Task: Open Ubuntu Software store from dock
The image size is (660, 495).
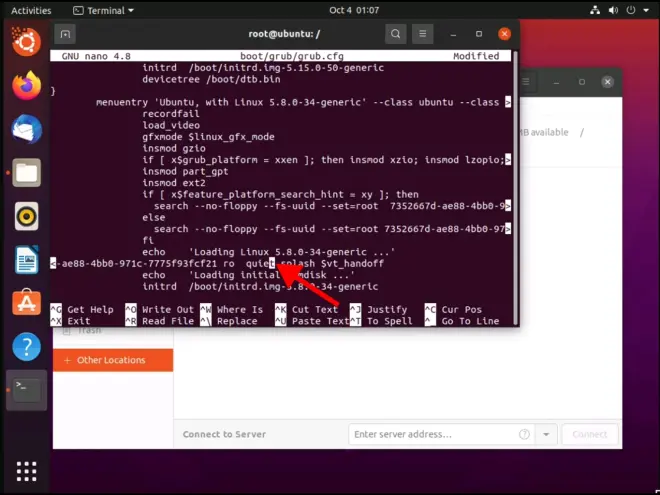Action: point(26,303)
